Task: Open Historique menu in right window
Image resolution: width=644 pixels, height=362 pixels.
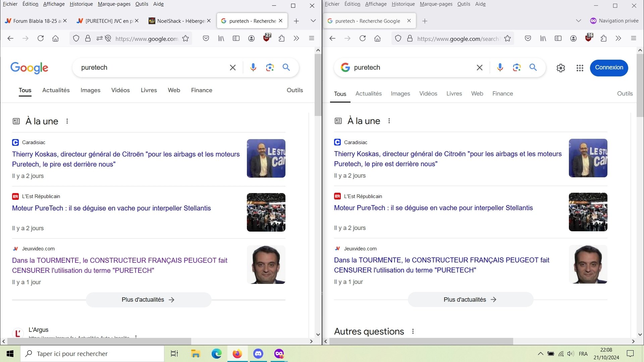Action: pos(403,4)
